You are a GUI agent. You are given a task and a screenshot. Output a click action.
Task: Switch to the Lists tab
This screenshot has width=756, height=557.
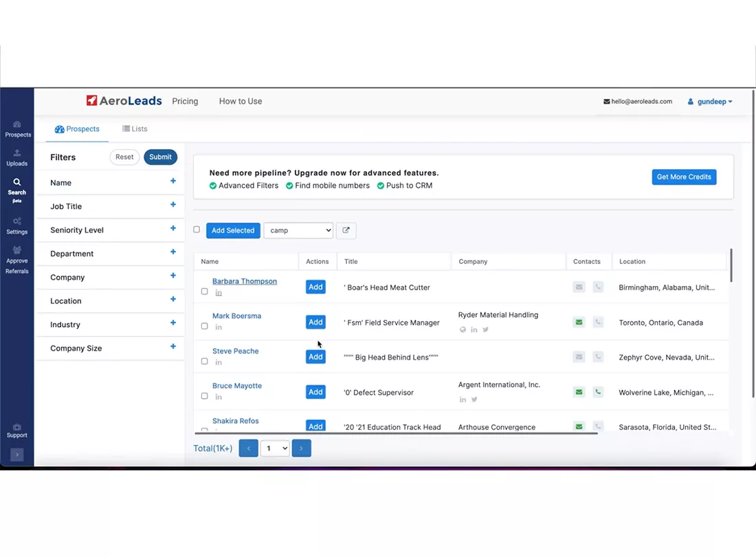pos(135,129)
